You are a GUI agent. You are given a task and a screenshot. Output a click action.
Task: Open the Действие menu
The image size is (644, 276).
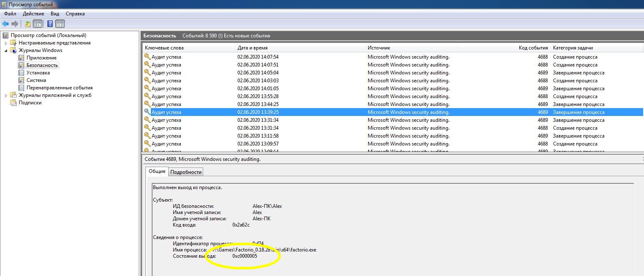click(33, 14)
